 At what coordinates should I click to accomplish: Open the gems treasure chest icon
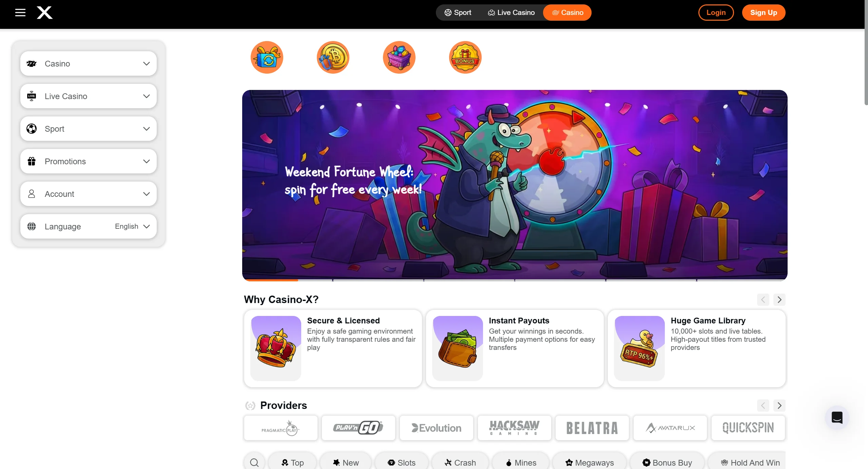click(399, 57)
